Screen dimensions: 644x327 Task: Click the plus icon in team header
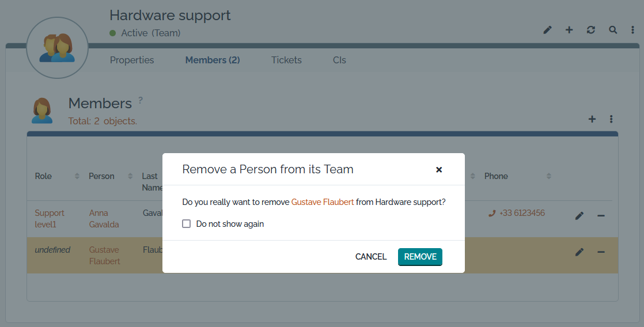(569, 30)
